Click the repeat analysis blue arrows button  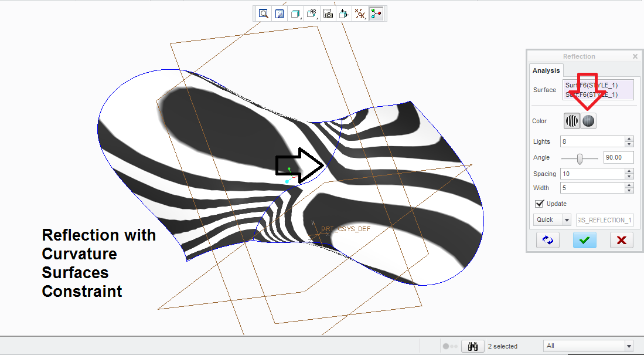click(547, 240)
